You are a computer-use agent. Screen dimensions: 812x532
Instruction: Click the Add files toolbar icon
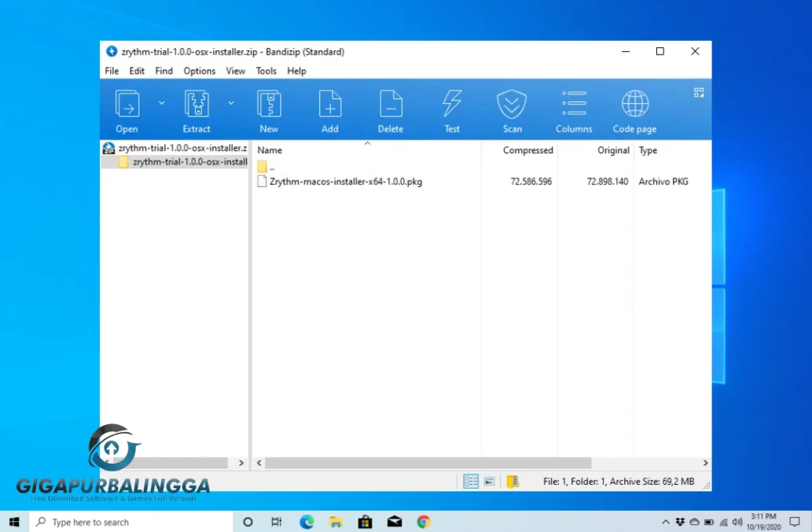[x=330, y=104]
